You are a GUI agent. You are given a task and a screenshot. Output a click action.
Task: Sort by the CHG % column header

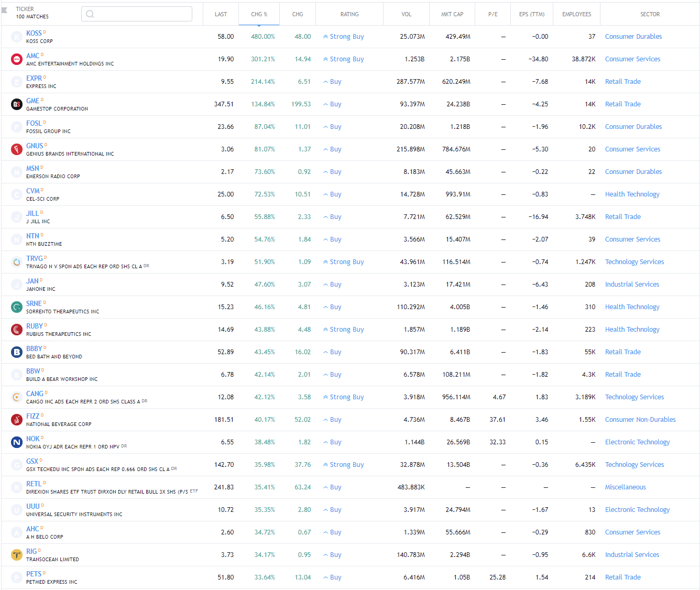[x=259, y=14]
